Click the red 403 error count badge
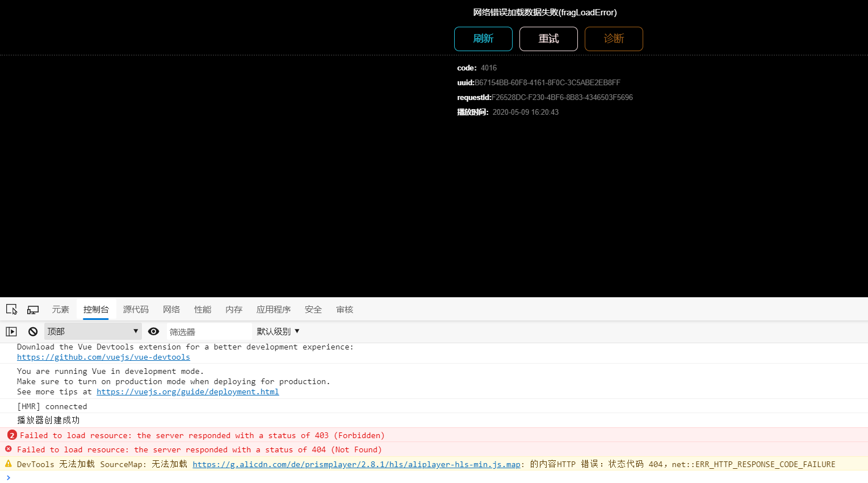 pyautogui.click(x=12, y=435)
